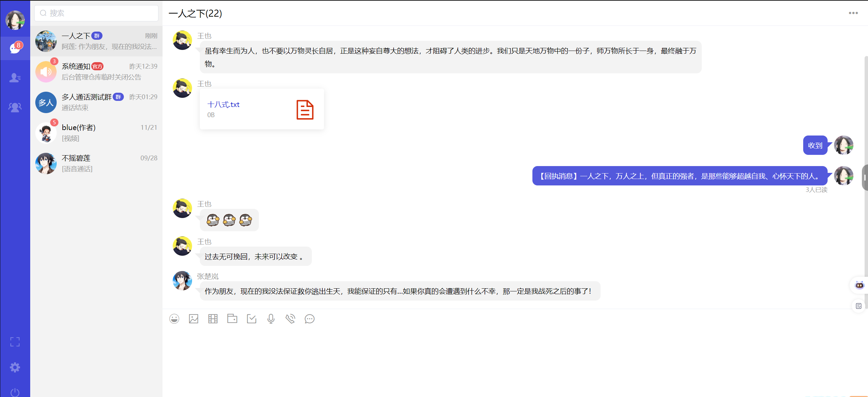Image resolution: width=868 pixels, height=397 pixels.
Task: Click the 一人之下(22) chat title
Action: coord(195,13)
